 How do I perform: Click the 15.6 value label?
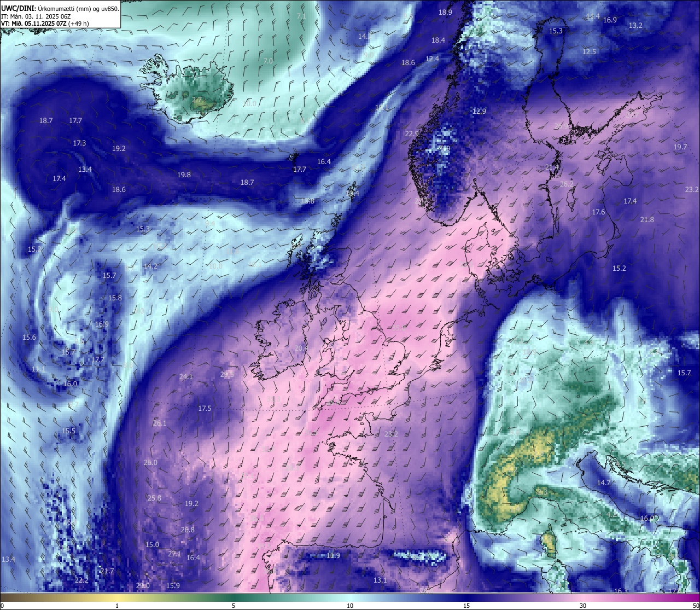tap(29, 338)
